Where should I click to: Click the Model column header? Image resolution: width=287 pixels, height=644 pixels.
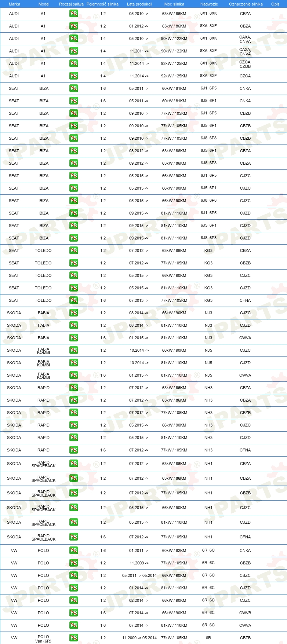(44, 4)
